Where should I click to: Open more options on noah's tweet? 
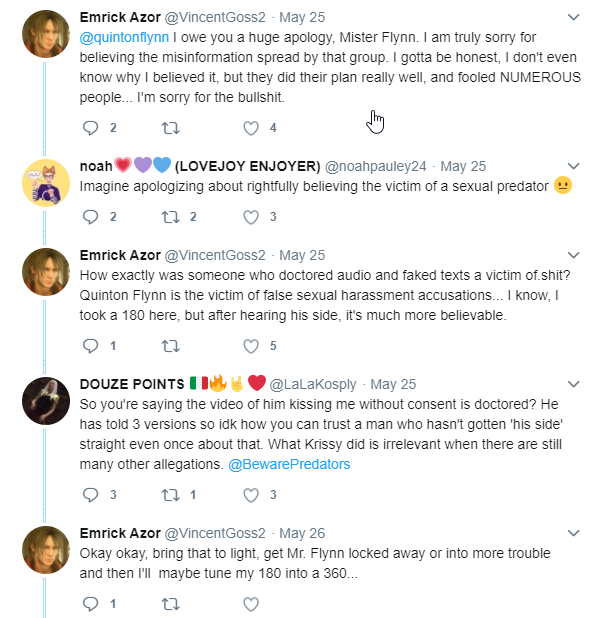574,166
